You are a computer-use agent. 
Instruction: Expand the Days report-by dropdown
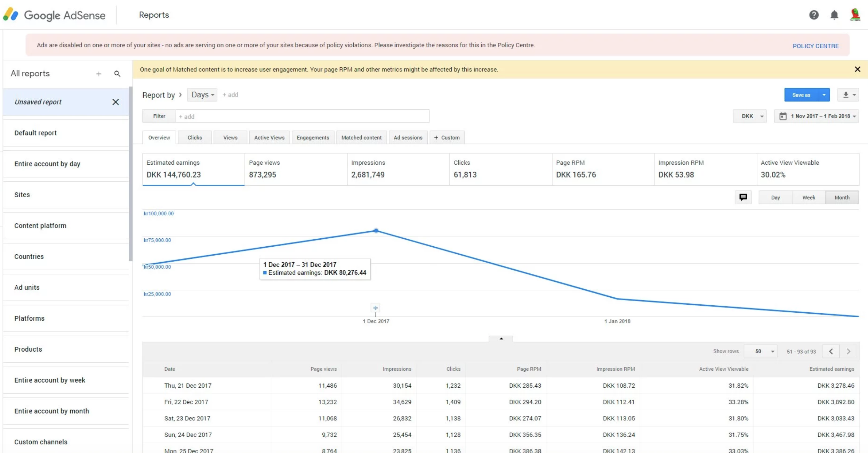(202, 95)
